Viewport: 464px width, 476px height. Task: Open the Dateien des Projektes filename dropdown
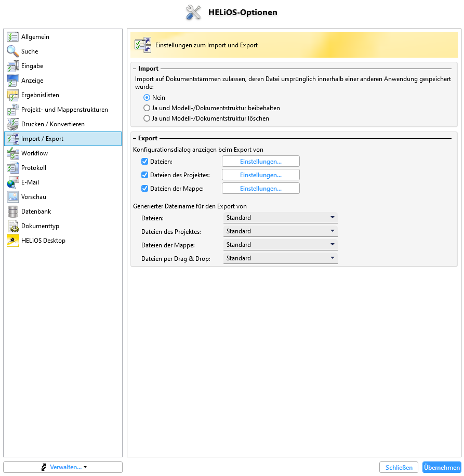click(x=281, y=231)
